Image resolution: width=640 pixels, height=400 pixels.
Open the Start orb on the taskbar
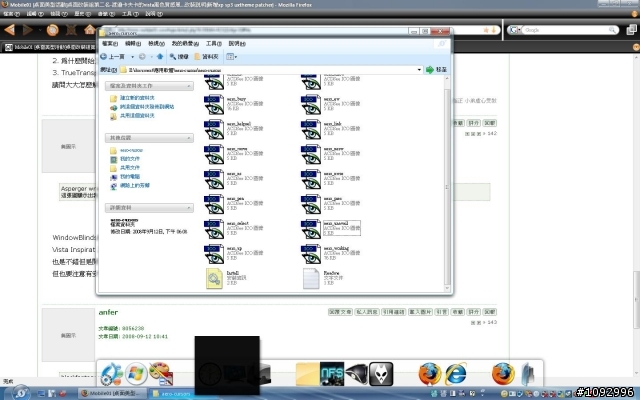click(20, 392)
